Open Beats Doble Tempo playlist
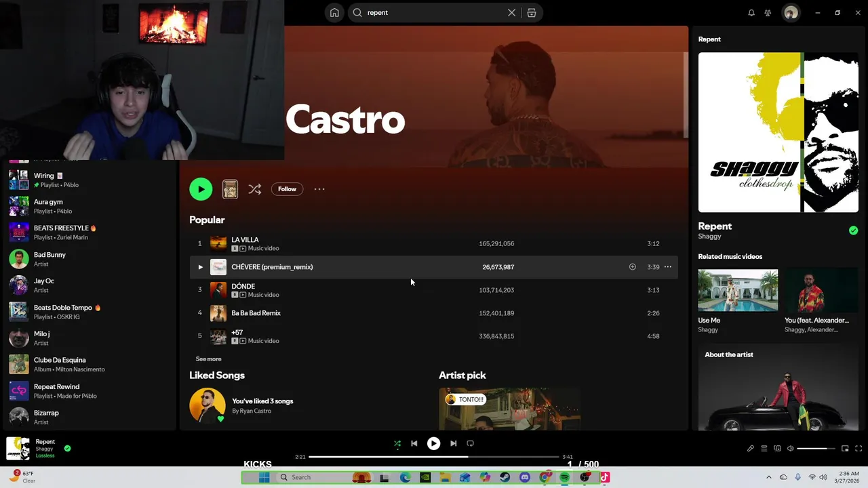 [x=90, y=312]
